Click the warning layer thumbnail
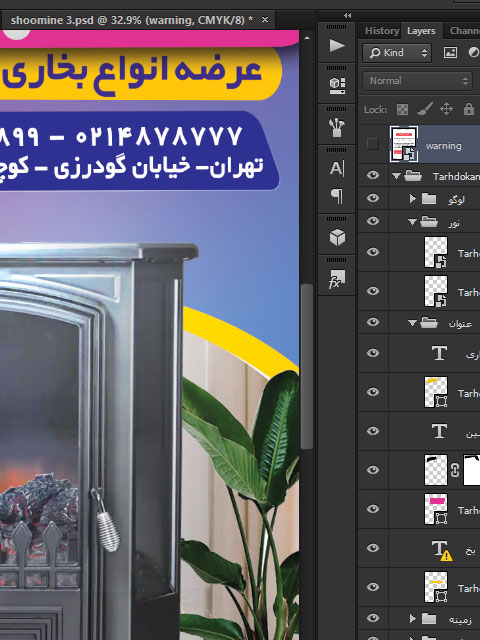480x640 pixels. [404, 144]
